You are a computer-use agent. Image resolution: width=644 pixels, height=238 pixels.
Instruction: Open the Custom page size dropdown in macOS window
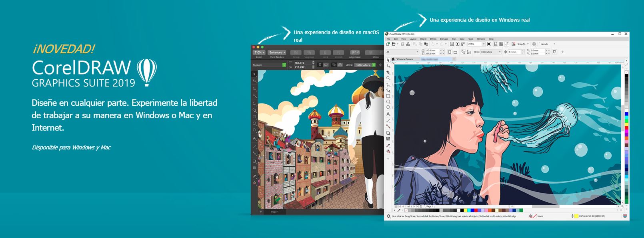(x=269, y=65)
